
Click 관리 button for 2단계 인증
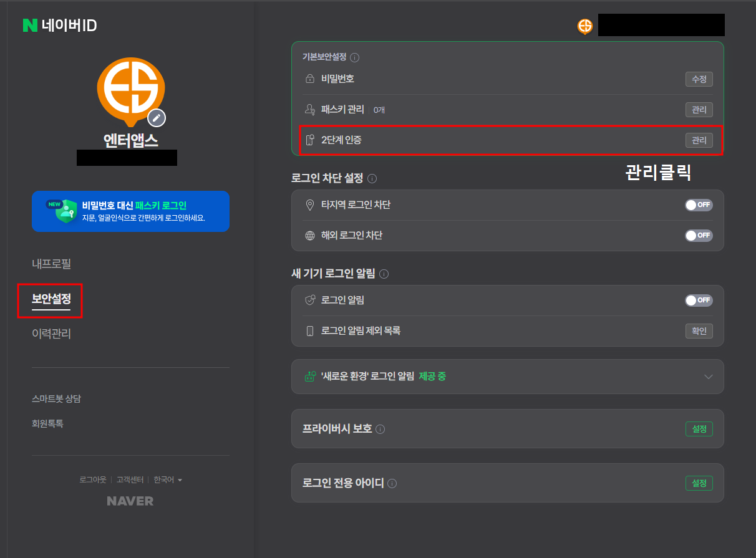click(x=699, y=140)
